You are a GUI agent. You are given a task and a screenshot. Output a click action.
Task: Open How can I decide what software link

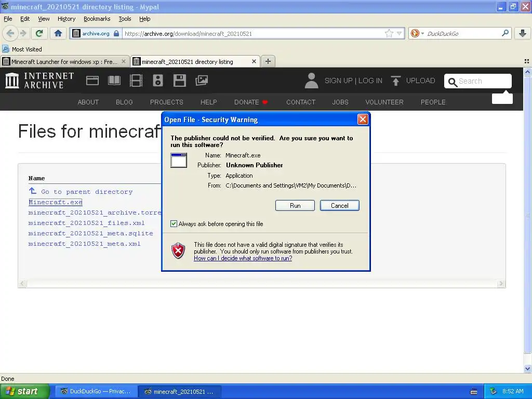click(x=243, y=258)
